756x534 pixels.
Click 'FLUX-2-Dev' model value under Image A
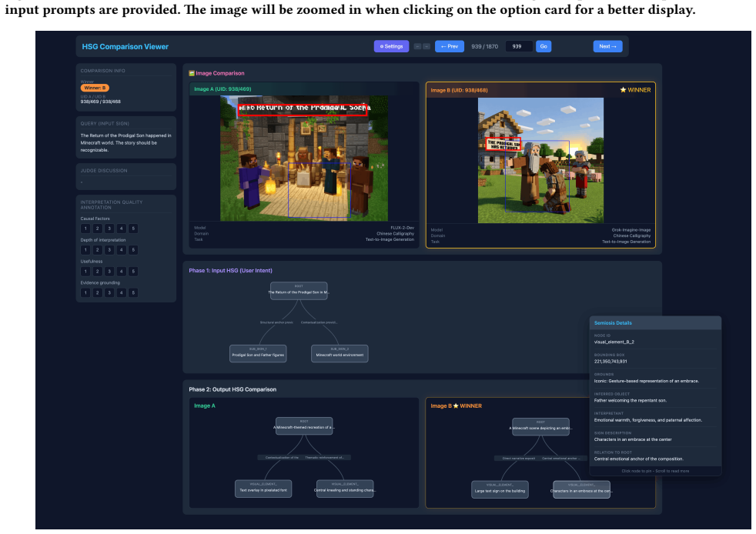[x=402, y=228]
